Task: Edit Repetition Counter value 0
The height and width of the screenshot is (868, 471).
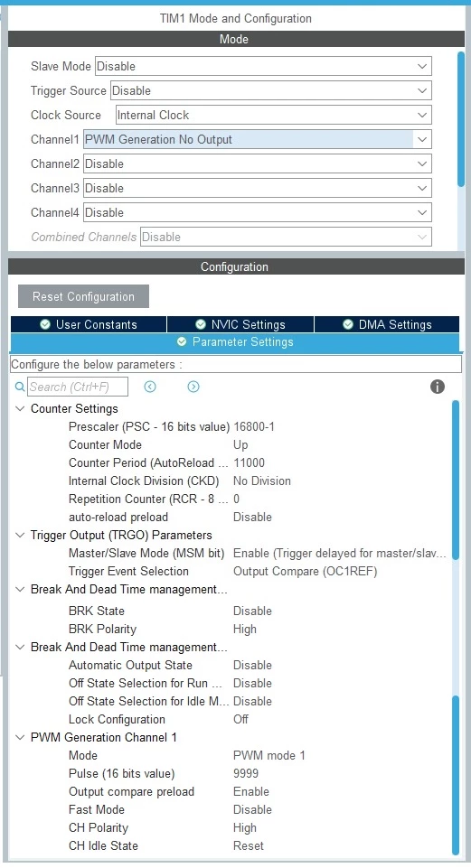Action: coord(237,499)
